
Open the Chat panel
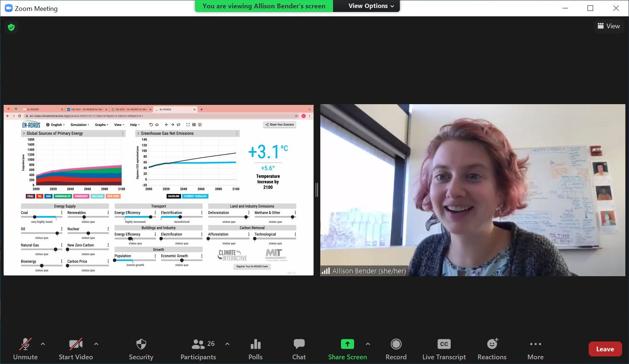pyautogui.click(x=299, y=344)
